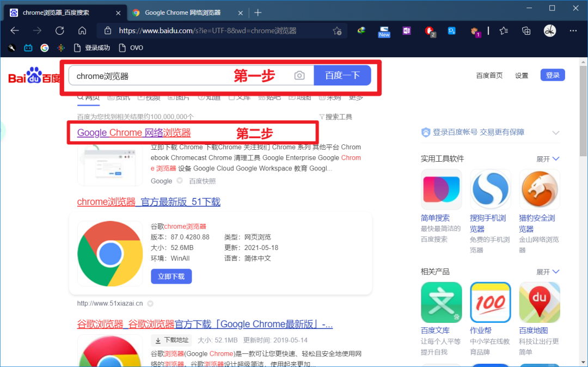Open the browser home page icon
588x367 pixels.
click(x=82, y=30)
